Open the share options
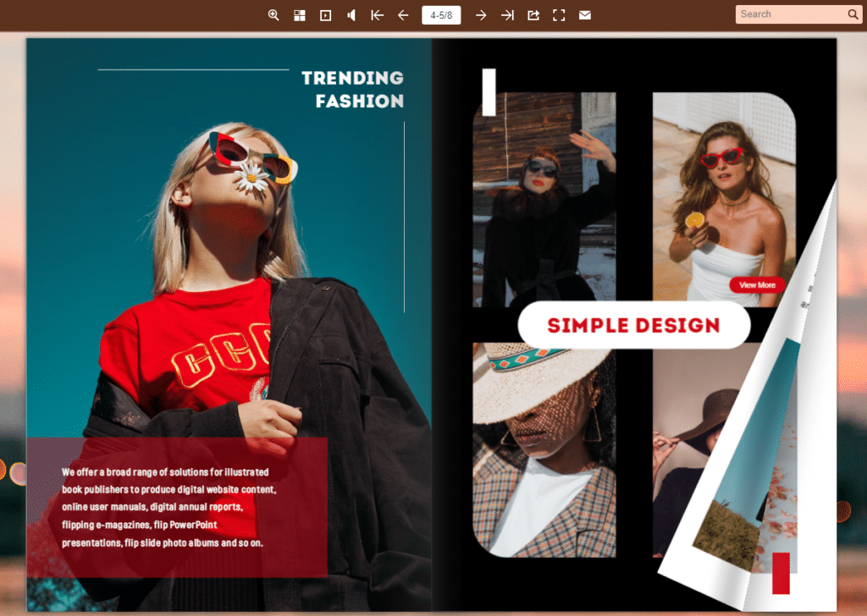The width and height of the screenshot is (867, 616). (x=533, y=14)
